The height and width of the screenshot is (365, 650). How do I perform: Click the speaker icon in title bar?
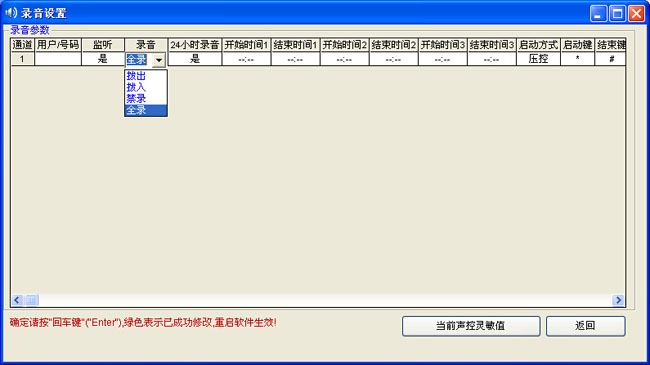tap(11, 13)
